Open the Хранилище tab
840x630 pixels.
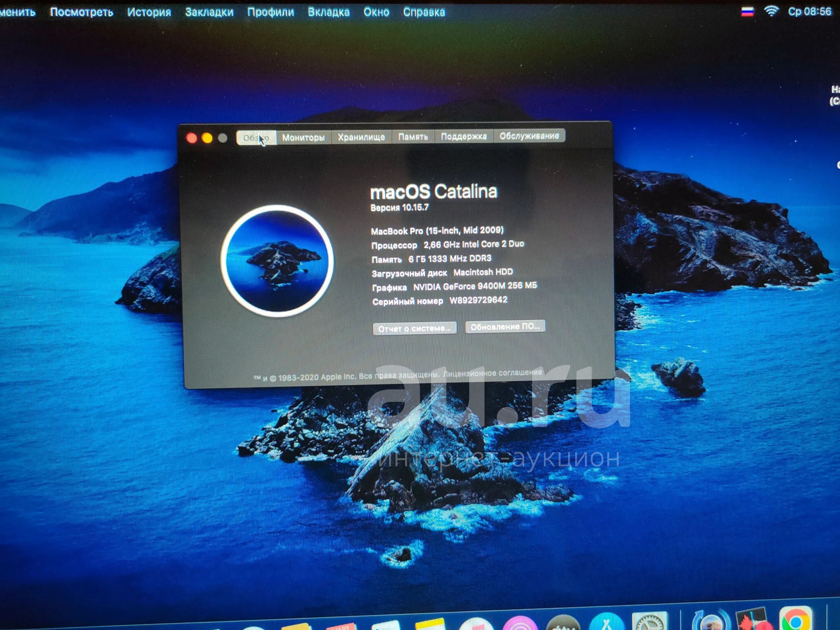coord(362,137)
